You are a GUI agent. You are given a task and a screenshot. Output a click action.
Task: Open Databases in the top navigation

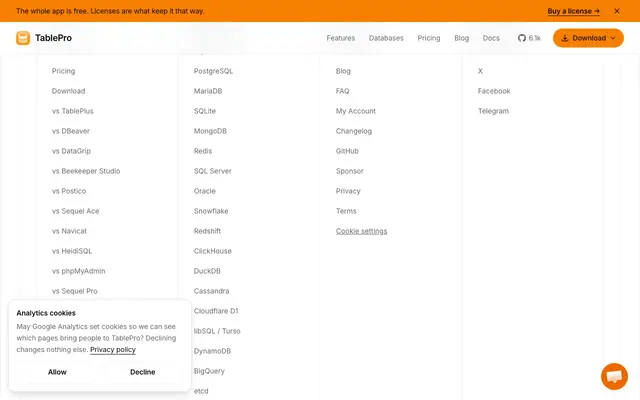tap(386, 38)
